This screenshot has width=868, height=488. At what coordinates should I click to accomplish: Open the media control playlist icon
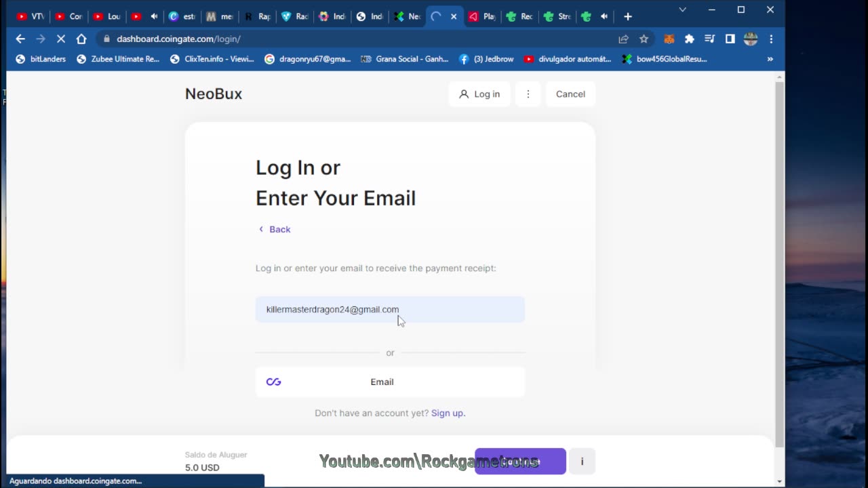tap(709, 39)
